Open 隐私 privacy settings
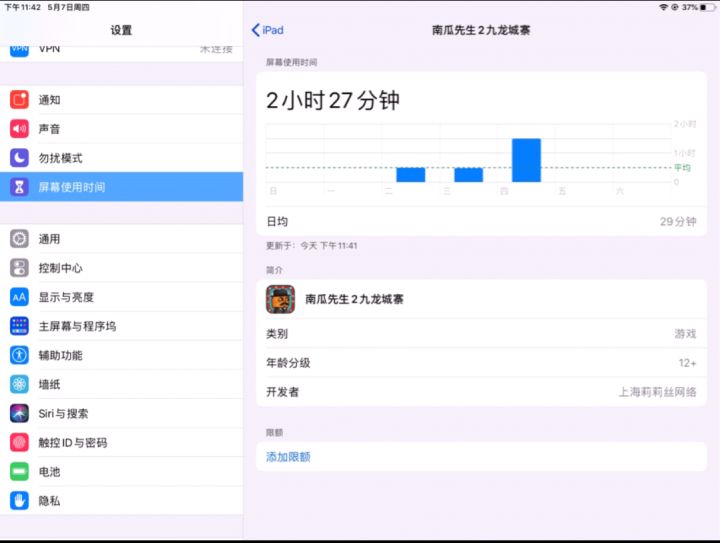This screenshot has height=543, width=720. coord(121,501)
